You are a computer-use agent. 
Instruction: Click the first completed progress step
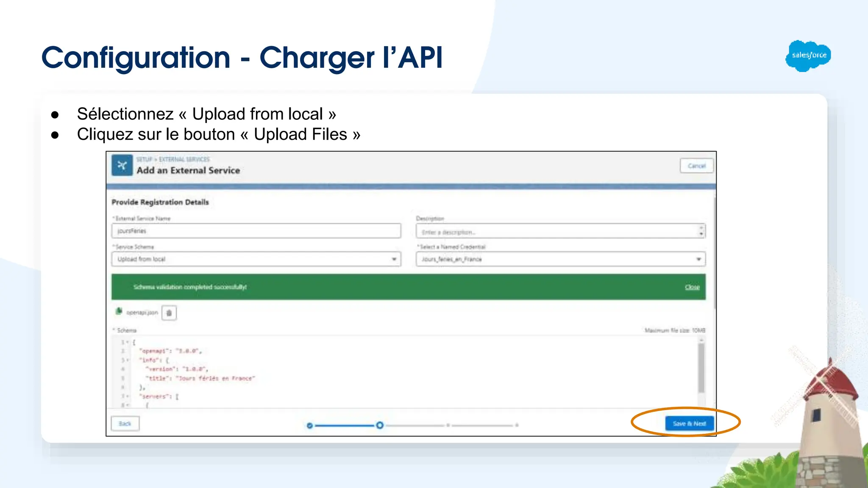[x=310, y=425]
